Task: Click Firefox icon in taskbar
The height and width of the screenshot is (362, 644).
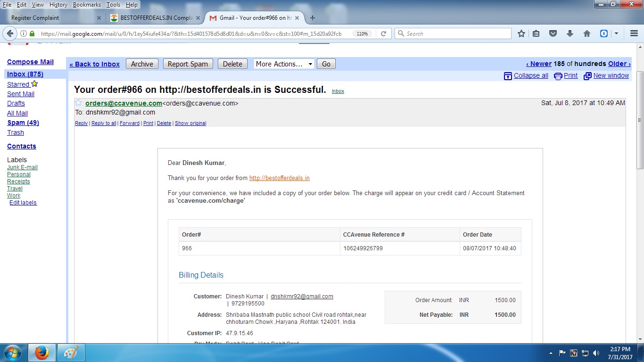Action: [x=42, y=353]
